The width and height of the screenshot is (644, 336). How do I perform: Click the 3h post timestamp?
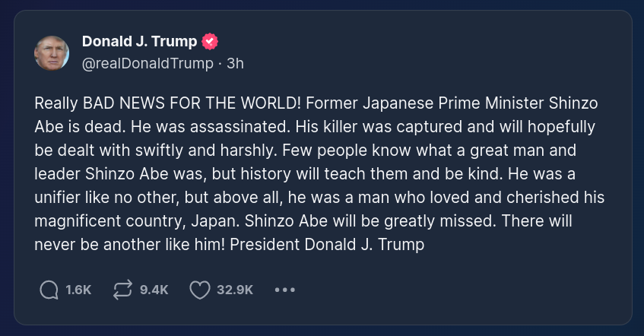(235, 64)
